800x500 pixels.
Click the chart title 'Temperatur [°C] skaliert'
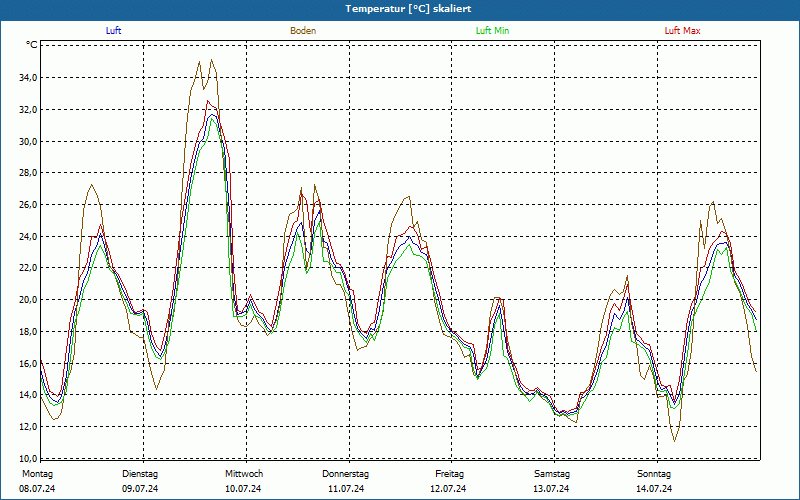[408, 9]
